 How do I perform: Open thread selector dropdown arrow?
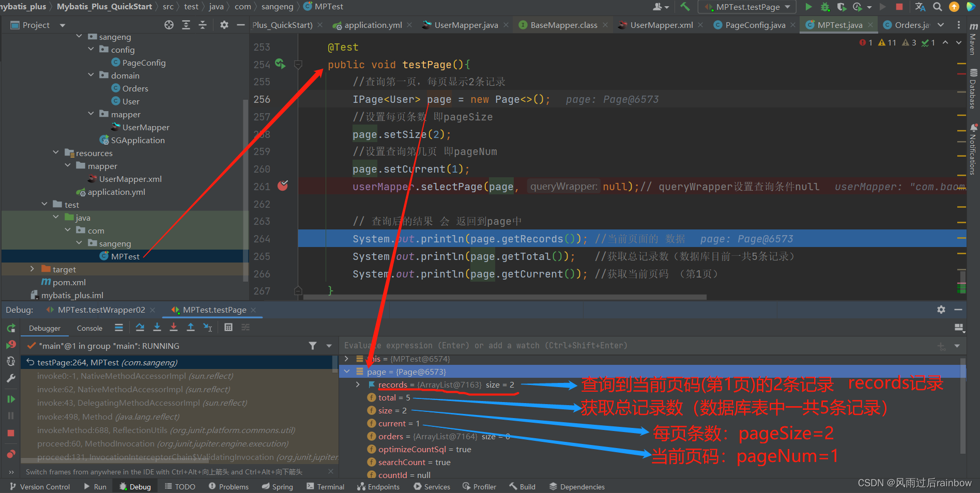(x=329, y=346)
